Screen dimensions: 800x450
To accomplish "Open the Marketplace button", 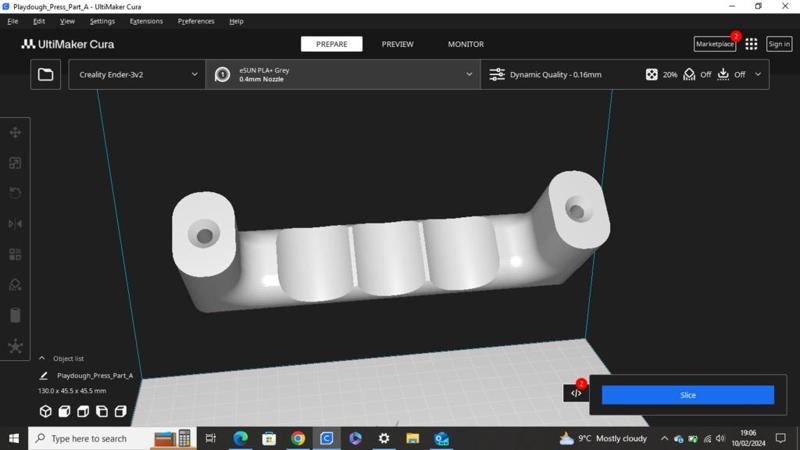I will 715,44.
